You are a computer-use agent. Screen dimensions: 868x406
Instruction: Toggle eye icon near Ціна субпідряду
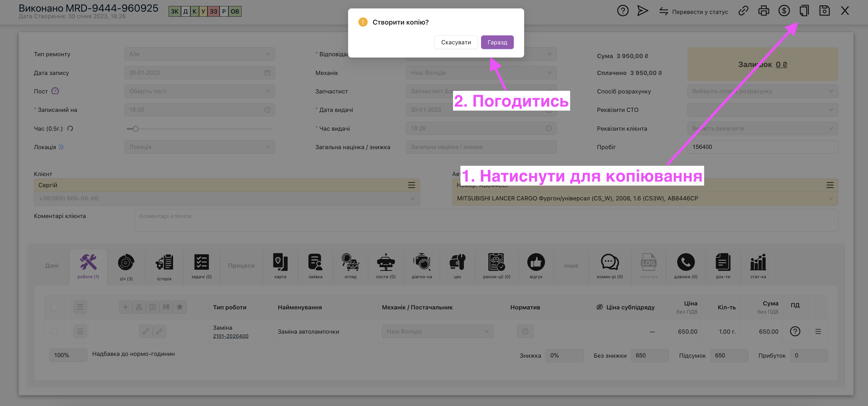(x=599, y=307)
